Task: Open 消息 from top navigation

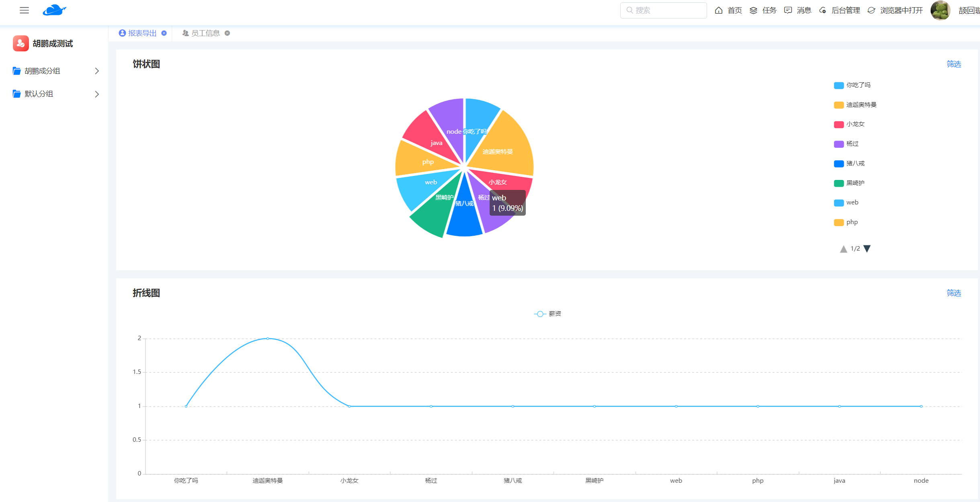Action: point(804,10)
